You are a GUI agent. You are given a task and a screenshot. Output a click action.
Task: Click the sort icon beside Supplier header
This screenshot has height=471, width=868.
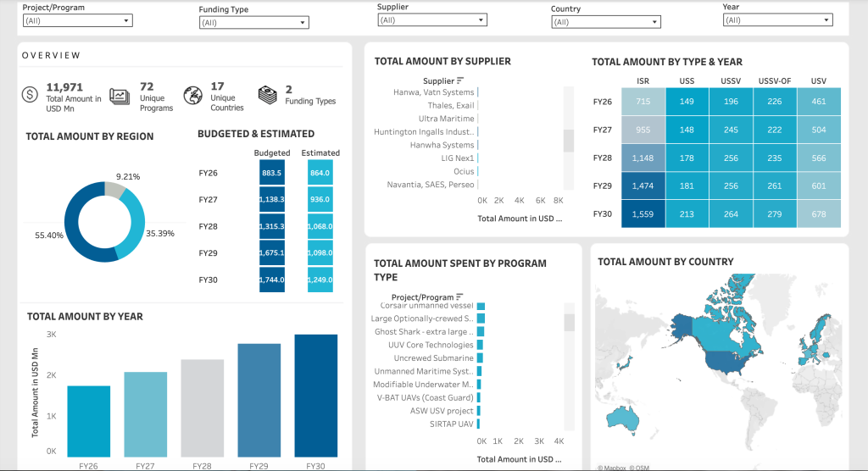pyautogui.click(x=460, y=80)
